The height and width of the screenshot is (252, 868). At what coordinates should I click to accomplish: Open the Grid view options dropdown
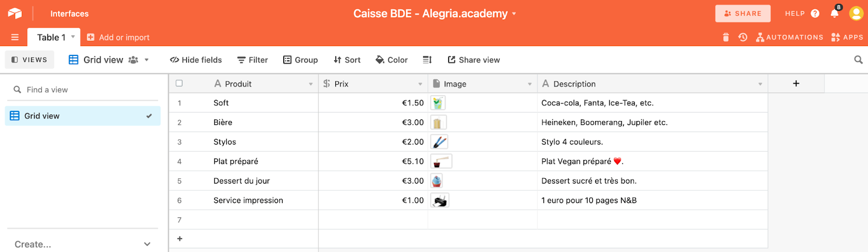tap(146, 60)
